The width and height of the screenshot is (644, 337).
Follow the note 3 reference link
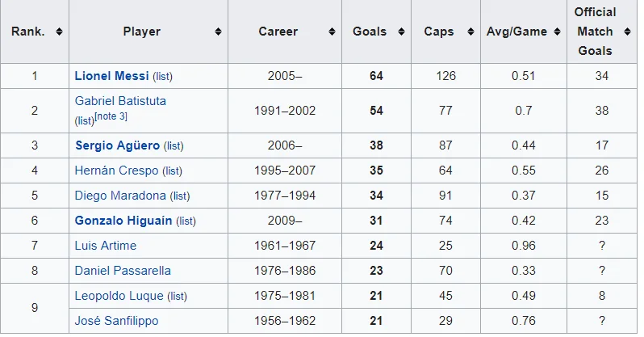(x=111, y=116)
